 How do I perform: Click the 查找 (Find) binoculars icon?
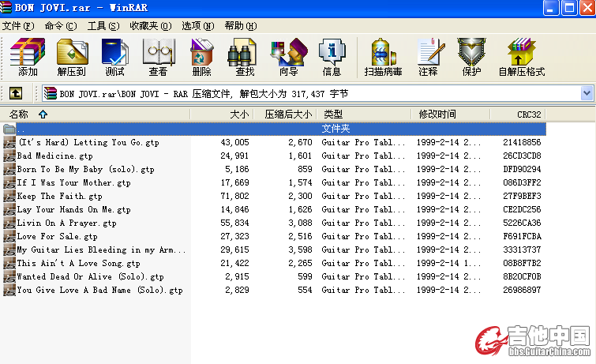tap(245, 57)
